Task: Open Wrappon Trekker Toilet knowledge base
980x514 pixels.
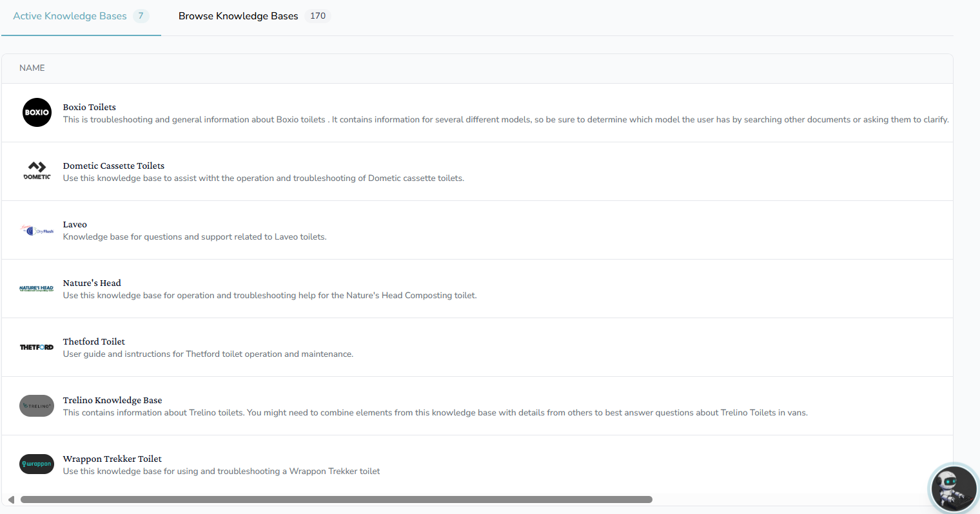Action: tap(112, 459)
